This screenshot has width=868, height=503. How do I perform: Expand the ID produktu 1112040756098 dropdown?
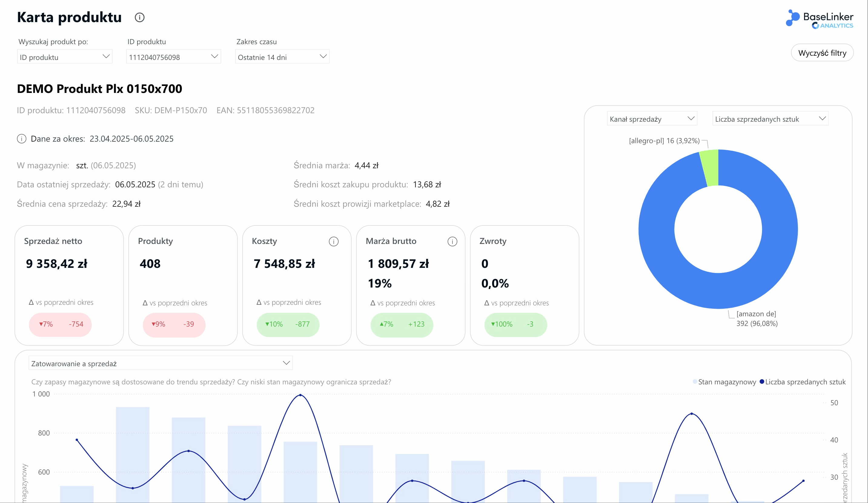(x=174, y=57)
